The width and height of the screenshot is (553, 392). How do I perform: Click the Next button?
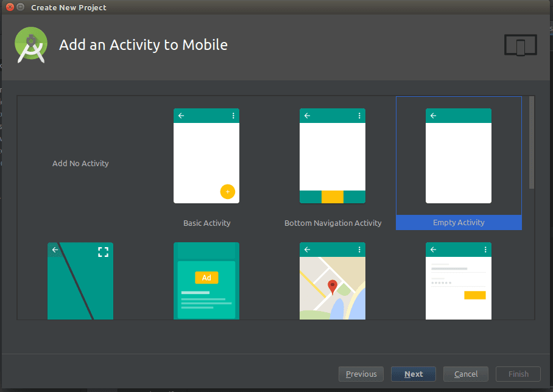[x=414, y=374]
